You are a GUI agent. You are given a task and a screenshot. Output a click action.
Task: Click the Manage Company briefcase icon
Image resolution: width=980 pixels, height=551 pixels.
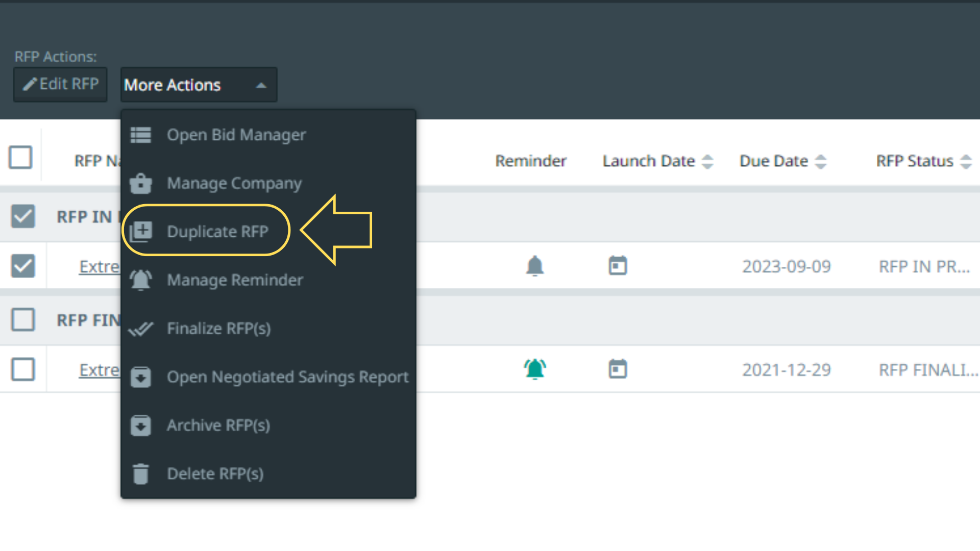pyautogui.click(x=141, y=184)
